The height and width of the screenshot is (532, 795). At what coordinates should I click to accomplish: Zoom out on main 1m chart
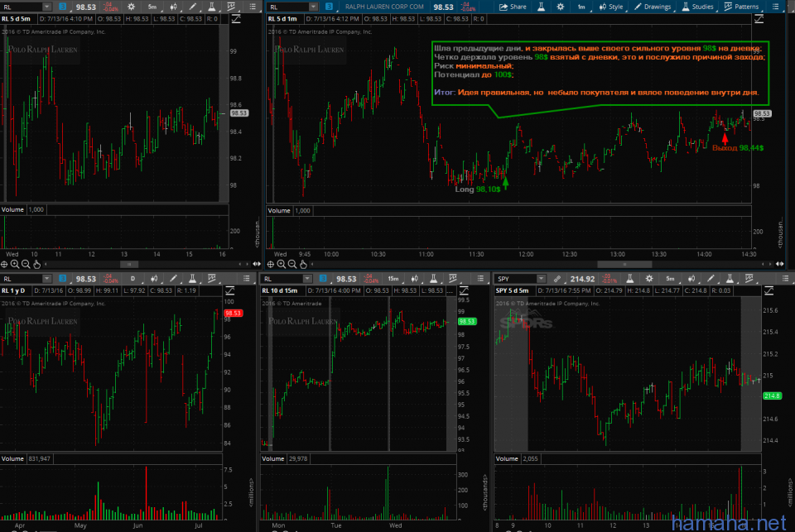pos(292,264)
